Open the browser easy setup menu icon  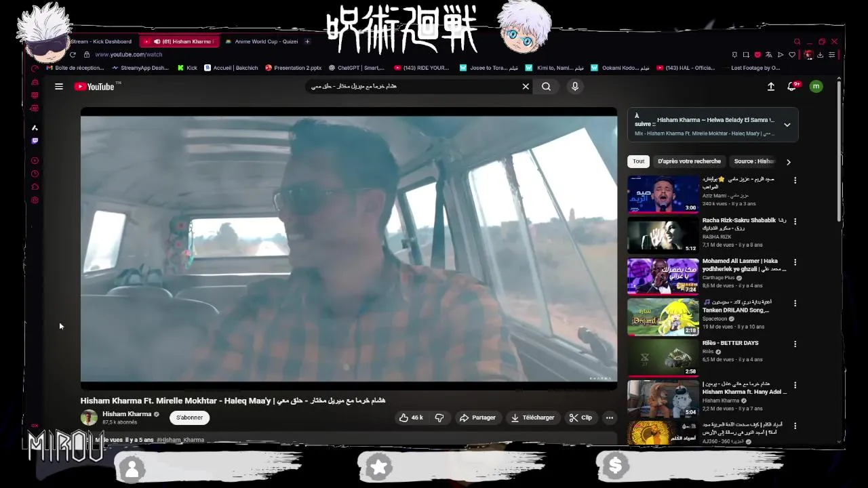(x=832, y=55)
